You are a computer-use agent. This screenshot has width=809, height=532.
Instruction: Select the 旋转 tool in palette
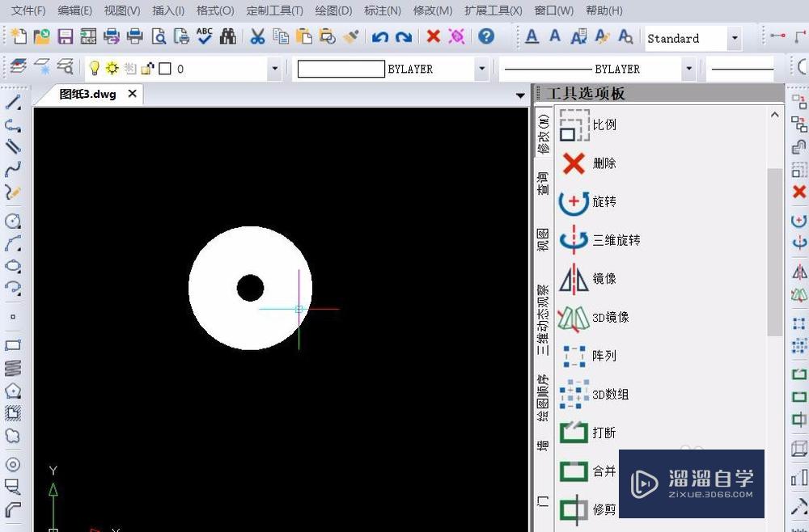(588, 201)
